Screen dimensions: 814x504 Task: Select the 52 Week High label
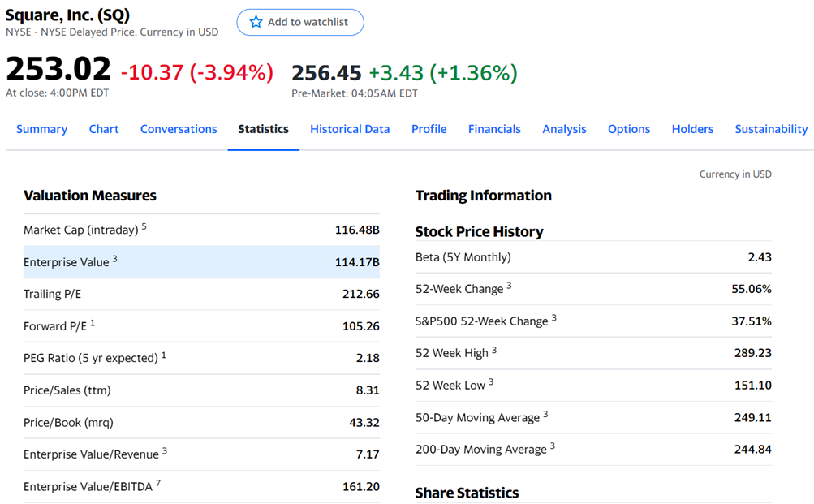pos(452,353)
